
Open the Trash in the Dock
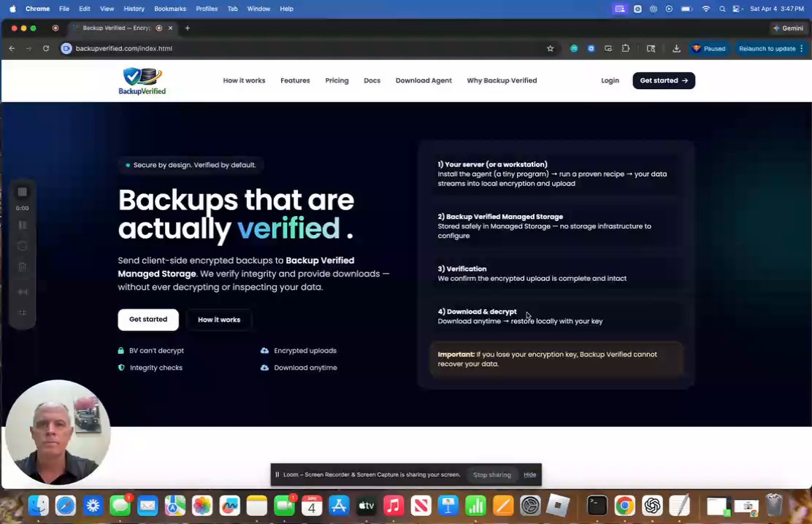774,505
